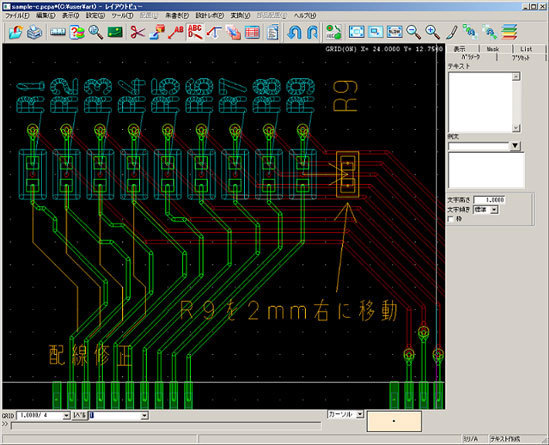Image resolution: width=549 pixels, height=445 pixels.
Task: Select the red scissors cut tool
Action: [x=137, y=32]
